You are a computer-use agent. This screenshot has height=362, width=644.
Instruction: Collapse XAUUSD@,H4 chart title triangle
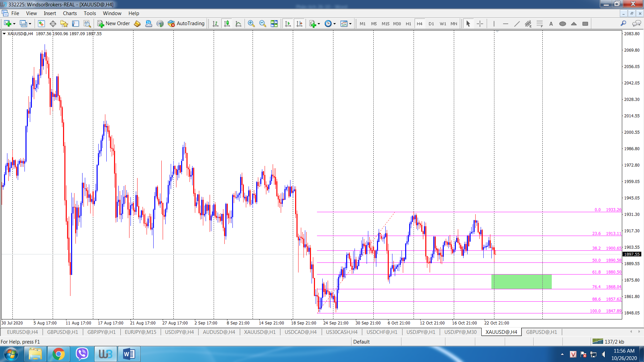4,34
